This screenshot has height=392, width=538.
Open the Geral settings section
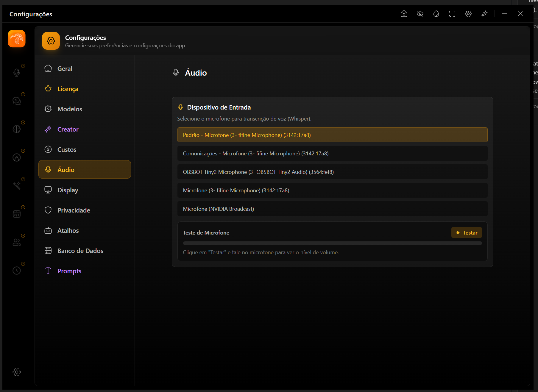point(85,68)
